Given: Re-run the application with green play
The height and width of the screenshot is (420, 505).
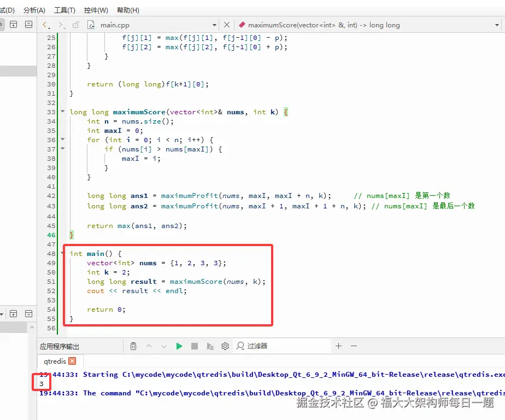Looking at the screenshot, I should (x=179, y=346).
